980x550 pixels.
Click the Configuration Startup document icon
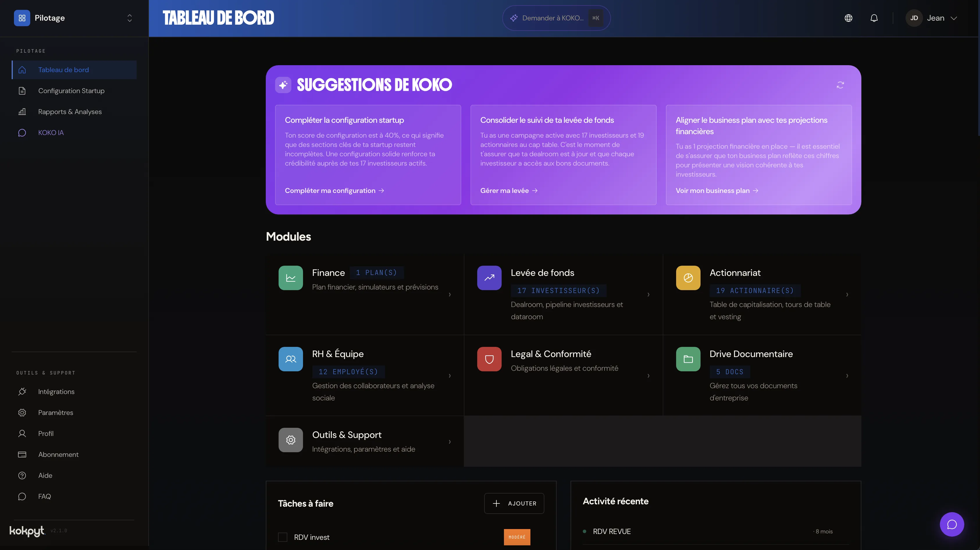click(x=22, y=91)
